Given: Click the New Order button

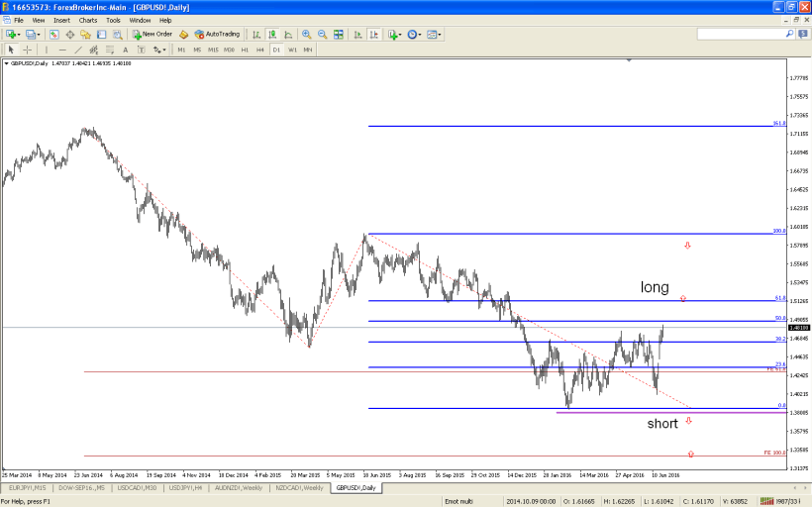Looking at the screenshot, I should click(152, 34).
